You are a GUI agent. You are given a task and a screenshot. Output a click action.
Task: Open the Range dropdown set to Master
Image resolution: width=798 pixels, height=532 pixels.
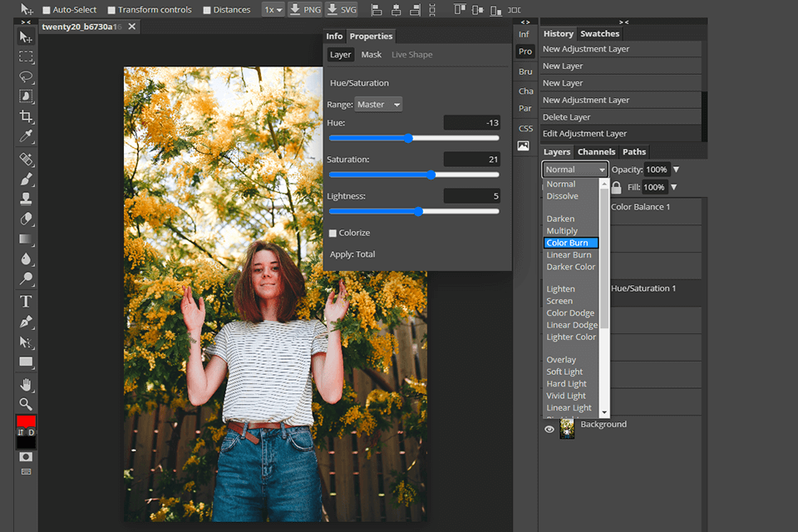tap(378, 104)
